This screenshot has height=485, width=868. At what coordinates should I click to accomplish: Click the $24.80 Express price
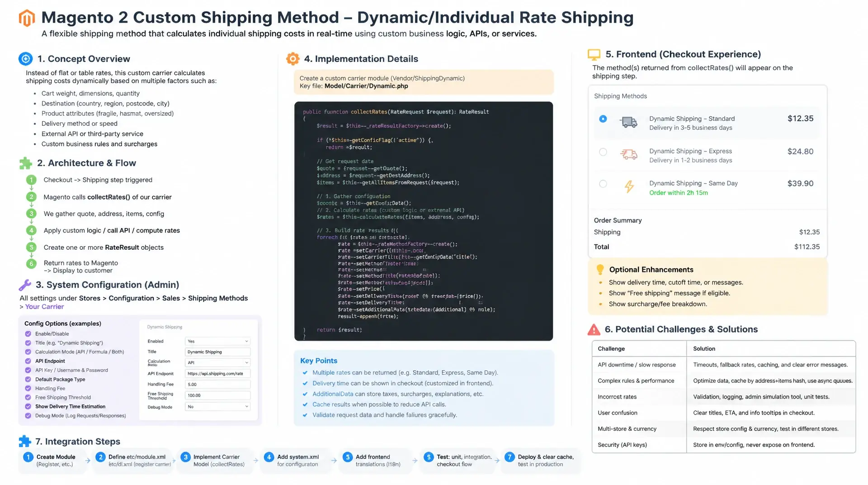(800, 152)
